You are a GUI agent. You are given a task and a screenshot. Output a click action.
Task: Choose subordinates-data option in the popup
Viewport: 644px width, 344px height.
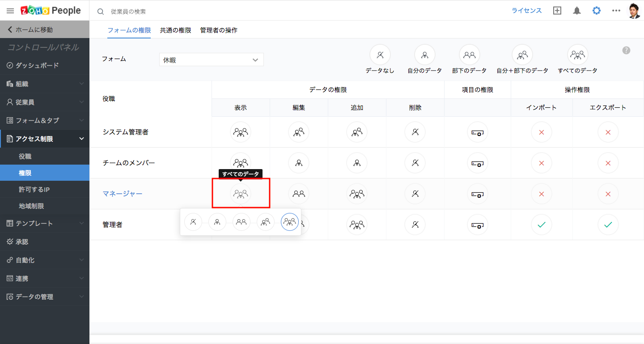pyautogui.click(x=241, y=222)
